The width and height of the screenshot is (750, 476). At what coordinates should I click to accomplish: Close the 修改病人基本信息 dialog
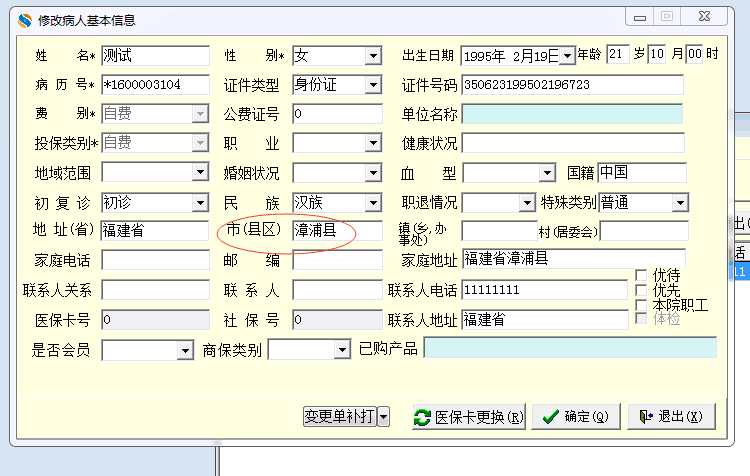pyautogui.click(x=705, y=17)
